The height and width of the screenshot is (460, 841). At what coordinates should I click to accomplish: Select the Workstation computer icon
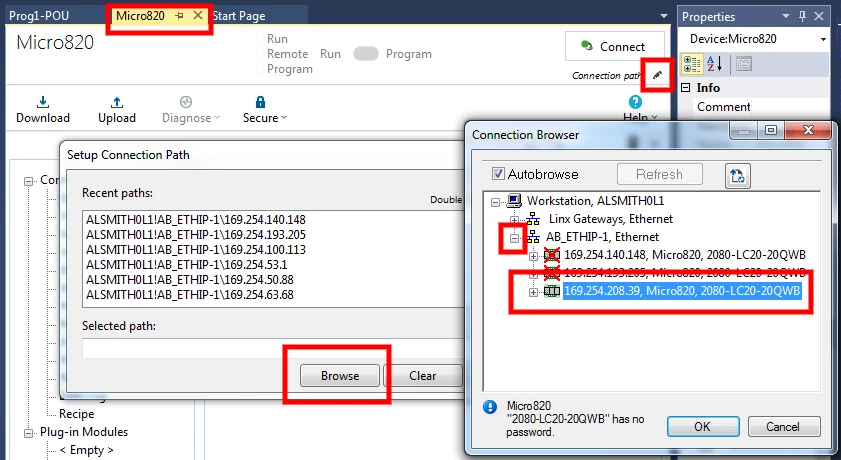pyautogui.click(x=514, y=201)
